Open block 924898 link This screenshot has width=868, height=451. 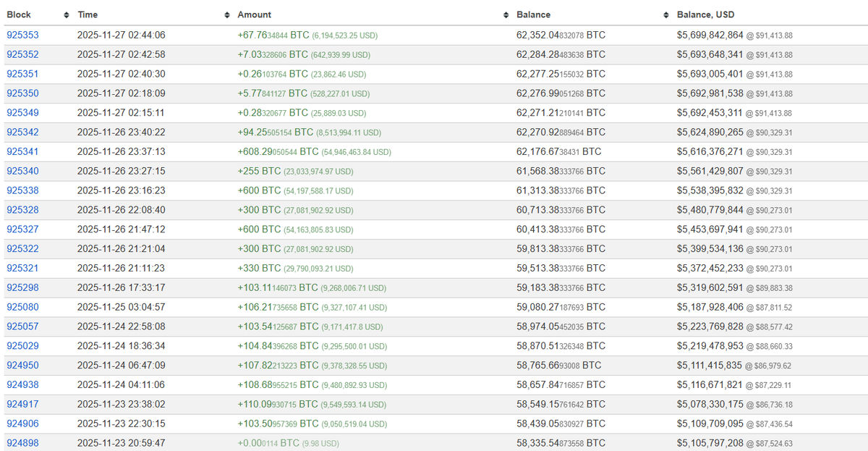(22, 444)
